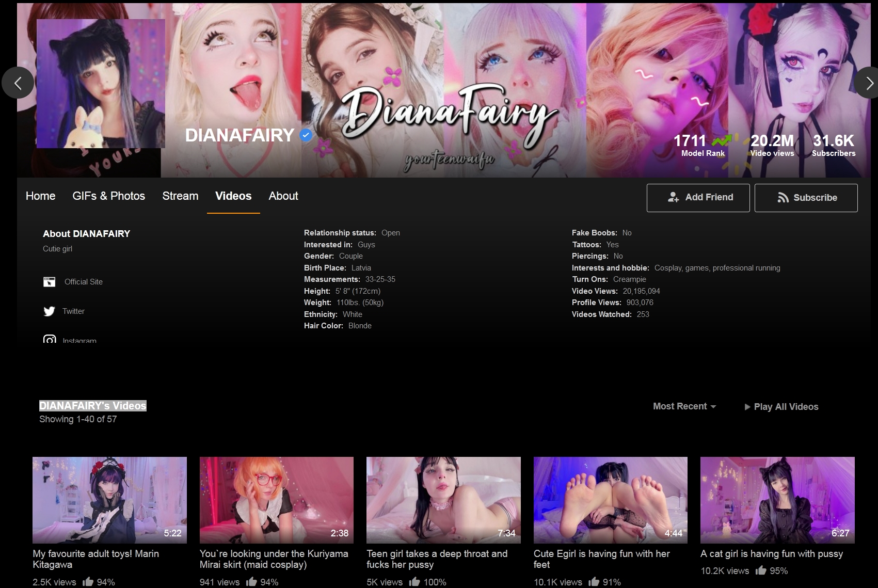Expand the Most Recent sort dropdown
This screenshot has height=588, width=878.
tap(684, 406)
